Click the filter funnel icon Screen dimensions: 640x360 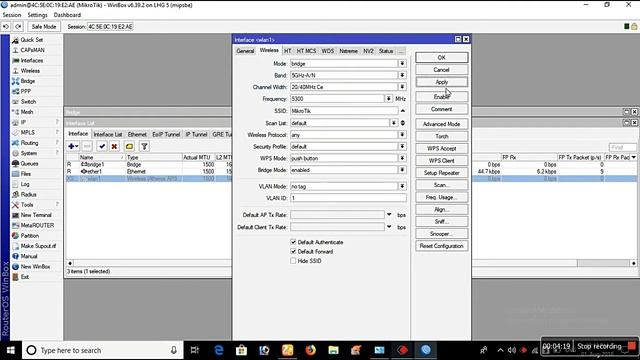(144, 146)
